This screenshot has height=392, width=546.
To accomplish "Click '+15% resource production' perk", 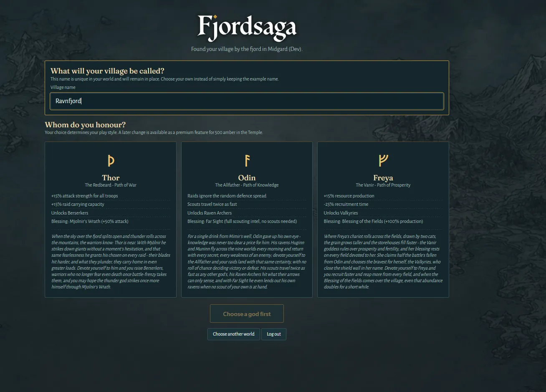I will click(349, 196).
